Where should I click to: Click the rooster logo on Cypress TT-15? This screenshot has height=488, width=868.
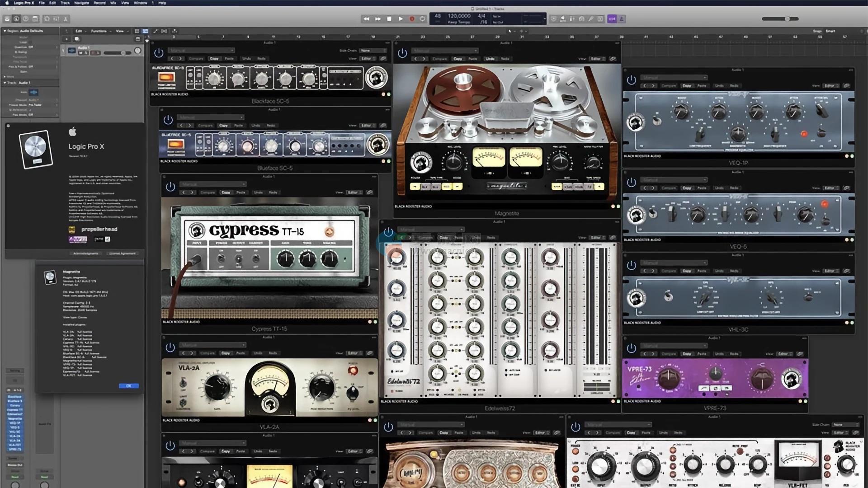click(197, 231)
